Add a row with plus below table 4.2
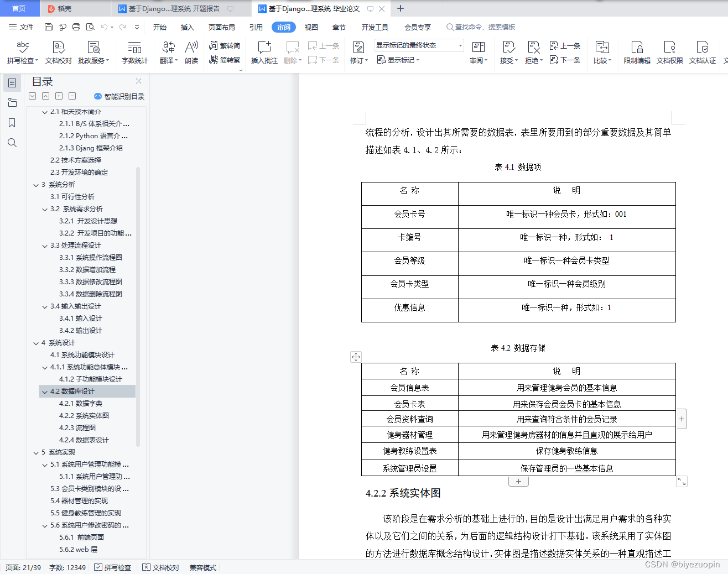 [518, 482]
